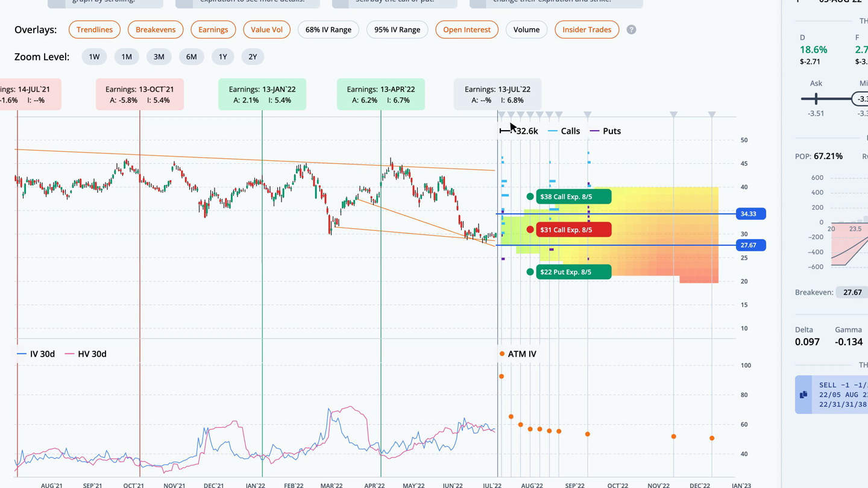Click the Breakeven value 27.67 in side panel
This screenshot has width=868, height=488.
(852, 292)
